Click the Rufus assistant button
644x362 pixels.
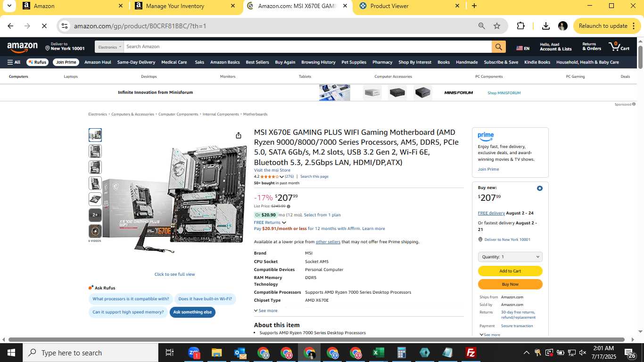point(37,62)
